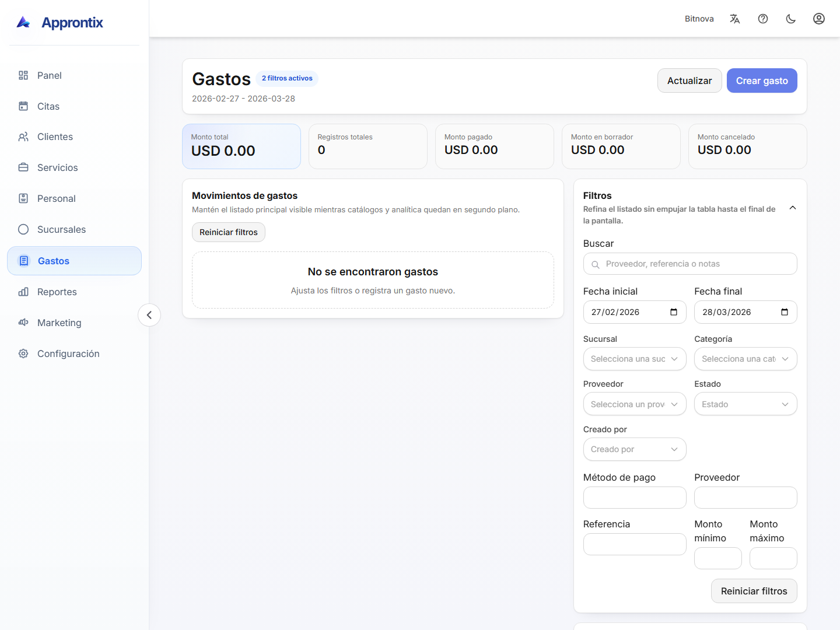
Task: Select the Monto en borrador card
Action: click(621, 146)
